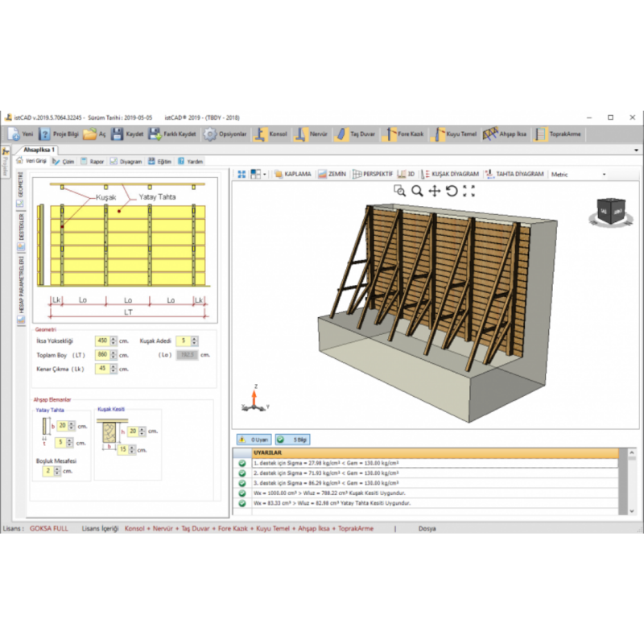Select the Kuyu Temel module

453,134
